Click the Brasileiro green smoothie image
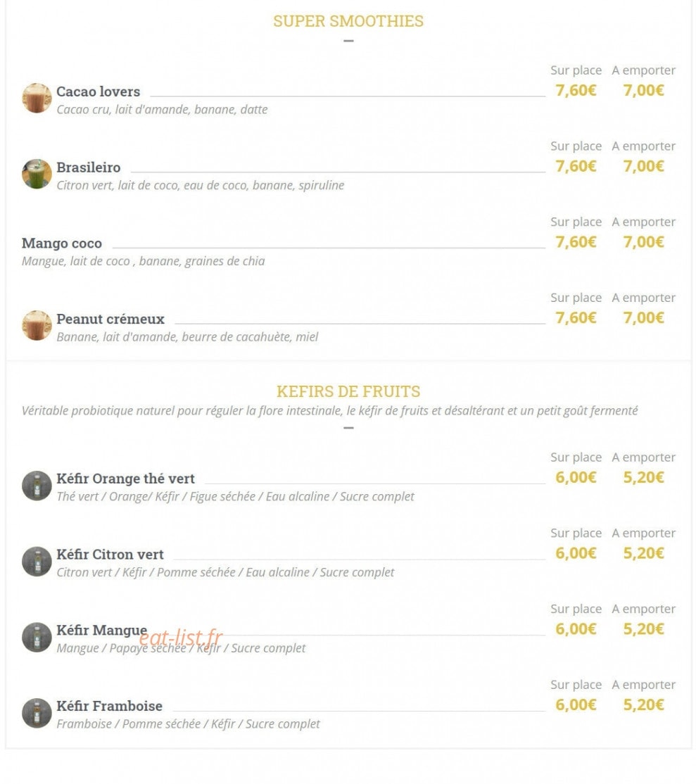This screenshot has height=784, width=696. 37,174
